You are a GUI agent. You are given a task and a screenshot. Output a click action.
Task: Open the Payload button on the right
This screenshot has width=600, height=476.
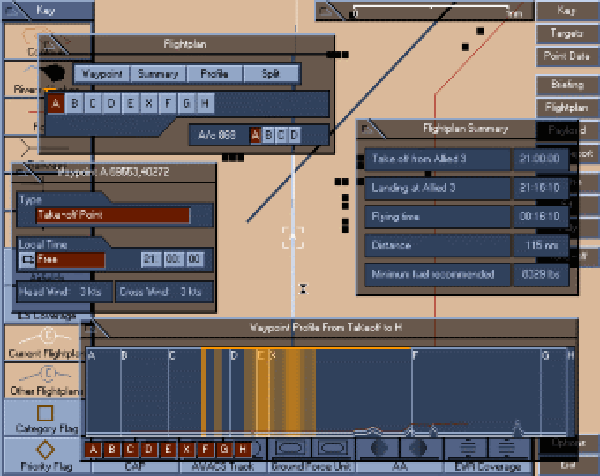[x=567, y=130]
